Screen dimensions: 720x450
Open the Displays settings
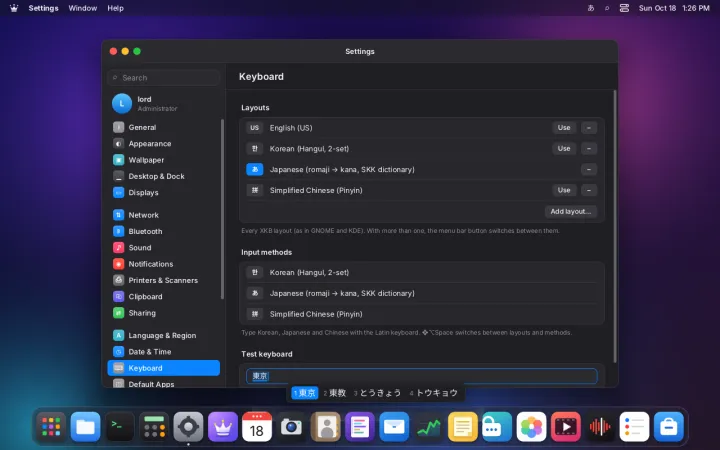pos(163,192)
